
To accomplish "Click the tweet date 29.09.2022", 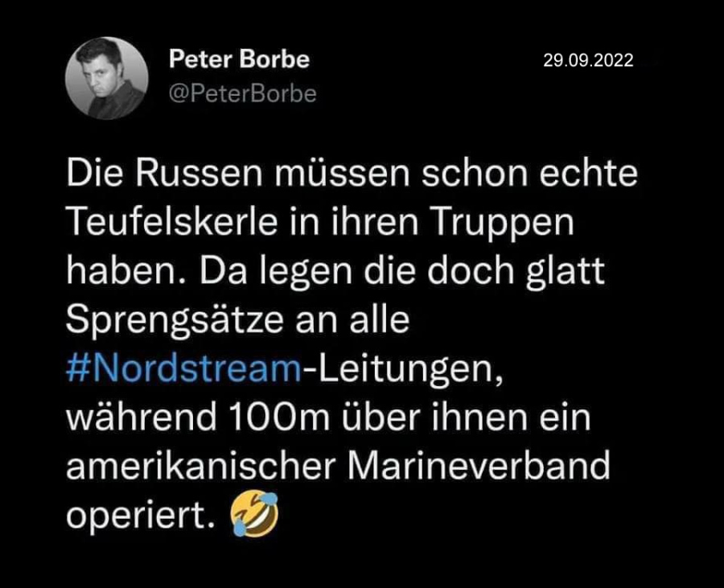I will pos(588,60).
